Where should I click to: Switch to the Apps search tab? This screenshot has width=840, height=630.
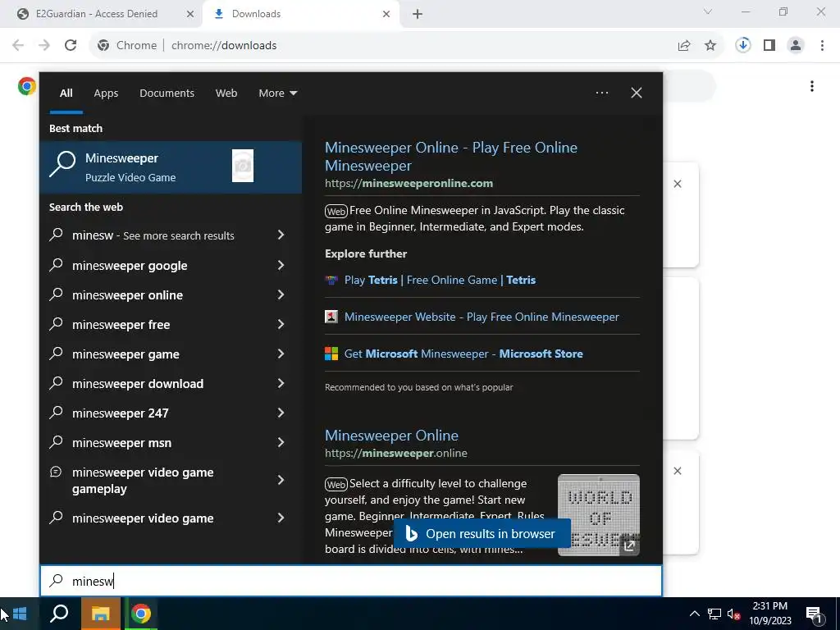point(106,94)
